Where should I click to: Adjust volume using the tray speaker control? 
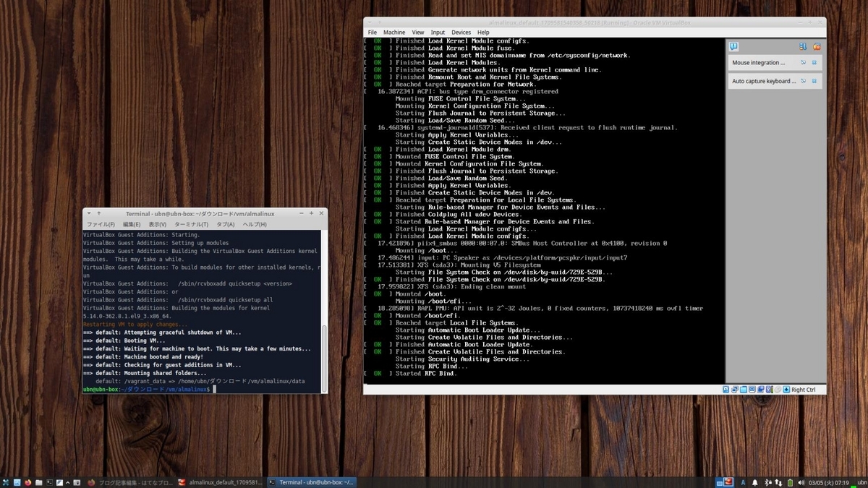pos(802,482)
